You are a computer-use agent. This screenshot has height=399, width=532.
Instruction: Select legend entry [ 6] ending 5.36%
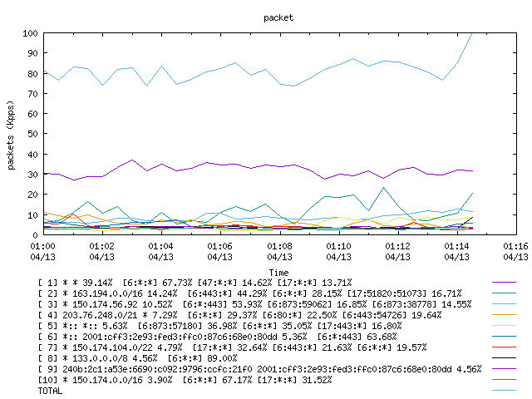coord(218,337)
